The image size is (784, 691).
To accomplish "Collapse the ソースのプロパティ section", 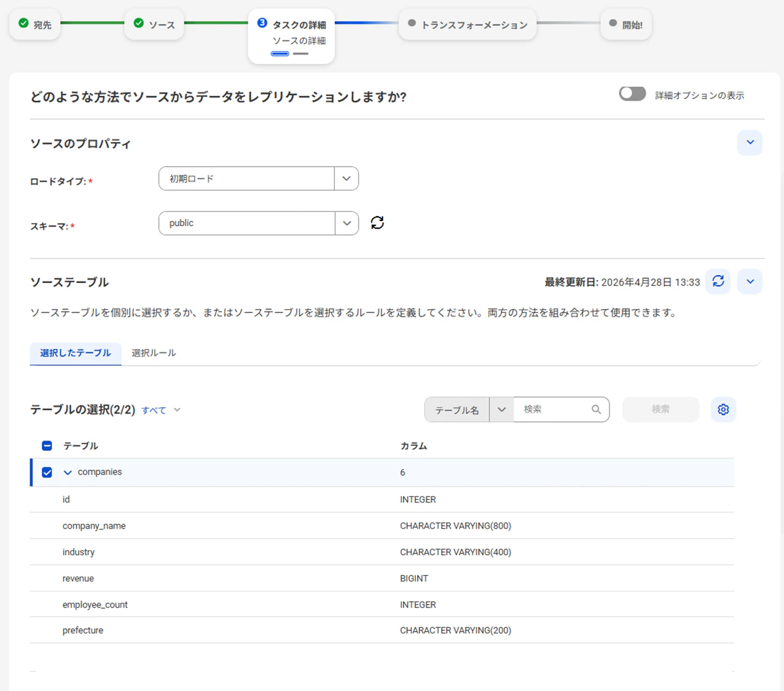I will 750,142.
